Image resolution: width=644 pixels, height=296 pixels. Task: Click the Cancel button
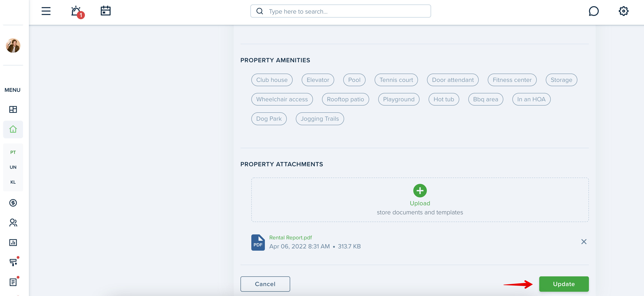[x=265, y=284]
